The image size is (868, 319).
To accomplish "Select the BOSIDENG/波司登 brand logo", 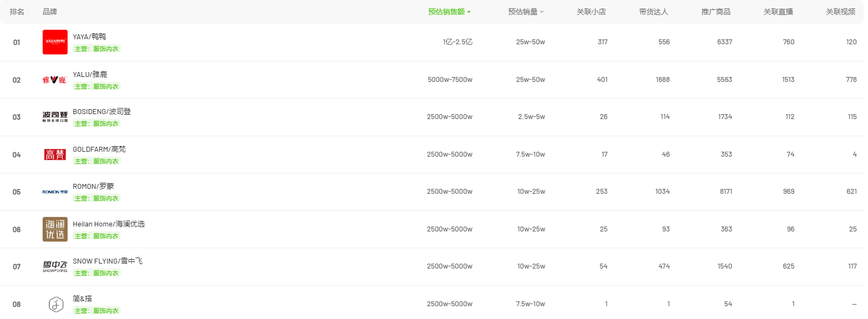I will [x=55, y=117].
